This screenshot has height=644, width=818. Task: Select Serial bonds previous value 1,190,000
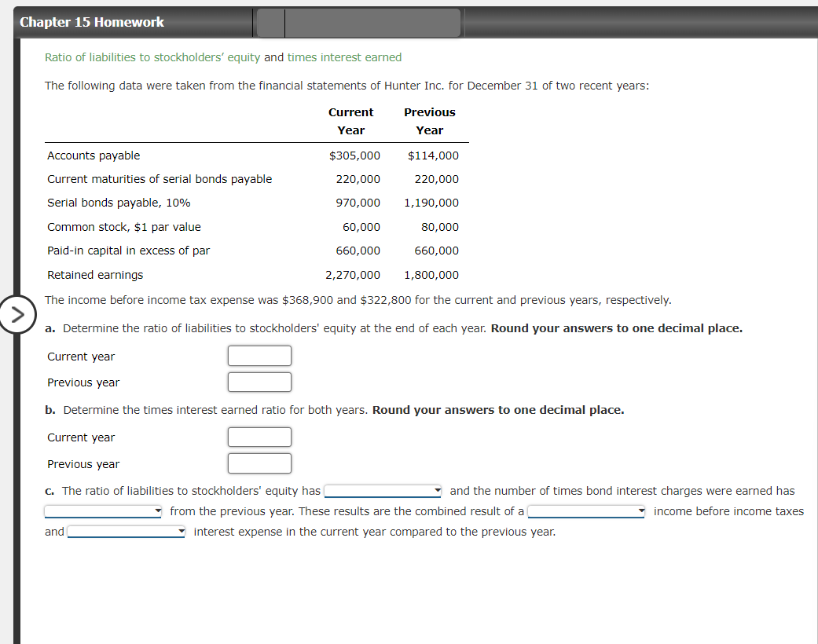(431, 203)
